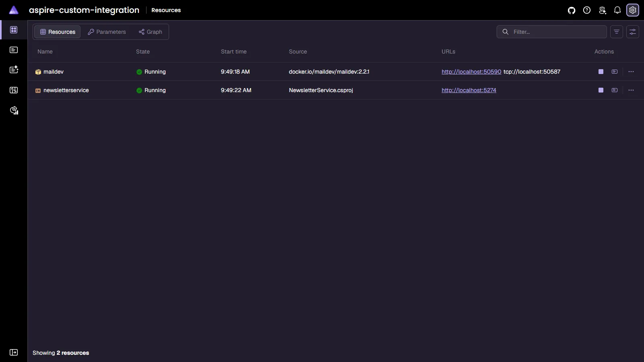Stop the maildev resource
The image size is (644, 362).
(x=601, y=72)
